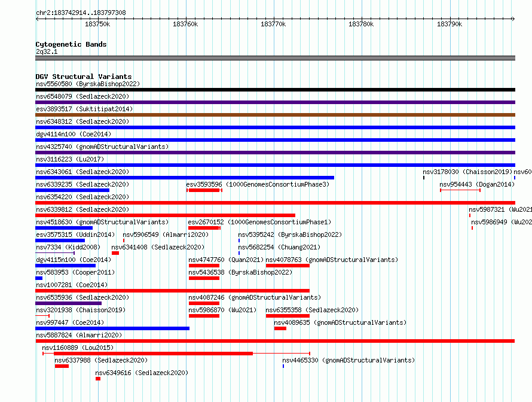
Task: Select nsv4087246 (gnomADStructuralVariants) label
Action: (x=255, y=297)
